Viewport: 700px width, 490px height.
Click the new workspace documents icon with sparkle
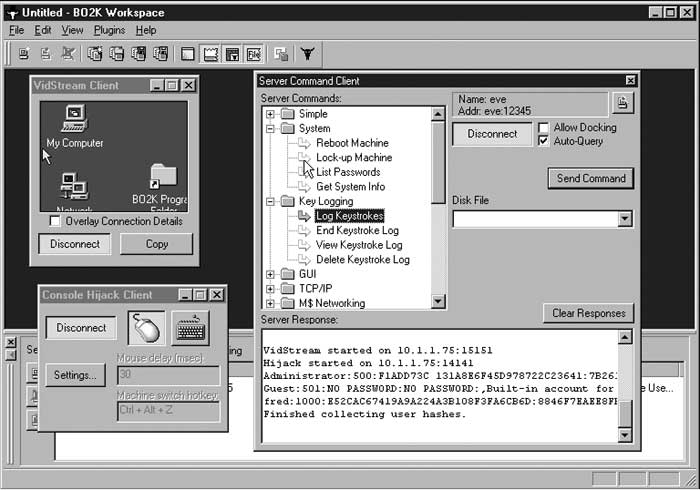tap(95, 54)
